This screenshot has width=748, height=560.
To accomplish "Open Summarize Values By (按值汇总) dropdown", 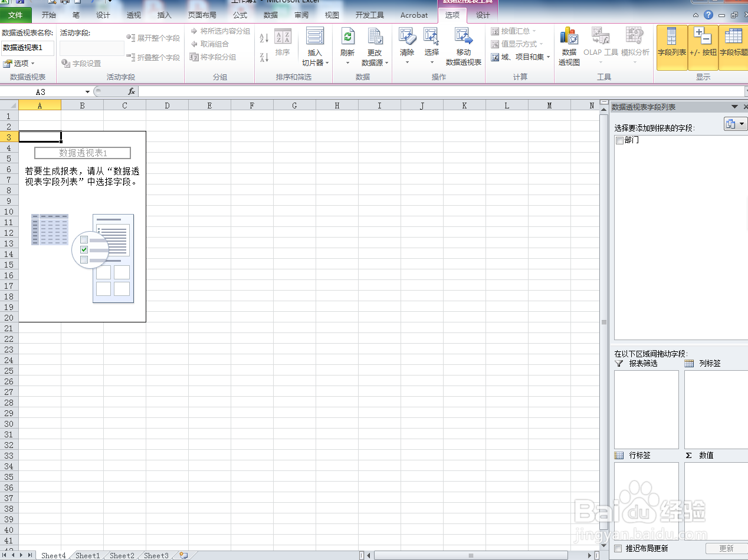I will coord(514,31).
